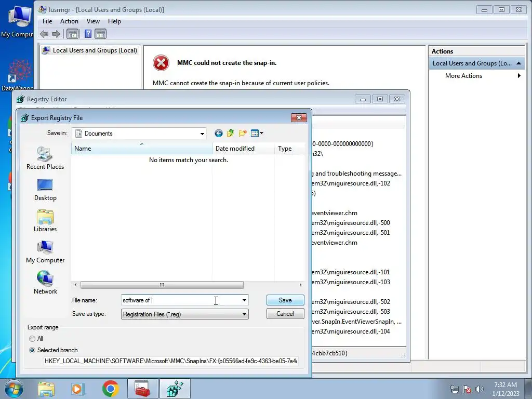Open the Action Center flag tray icon

467,390
